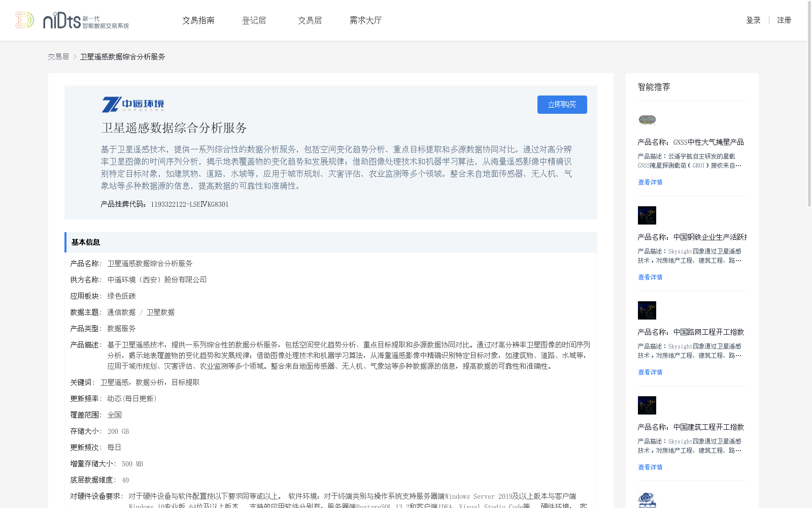Screen dimensions: 812x508
Task: Open 查看详情 for GNSS中性大气掩星产品
Action: click(x=650, y=182)
